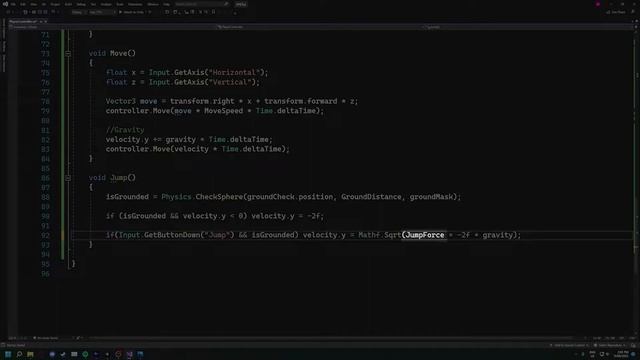Click Mathf on line 92
This screenshot has width=640, height=360.
(369, 235)
